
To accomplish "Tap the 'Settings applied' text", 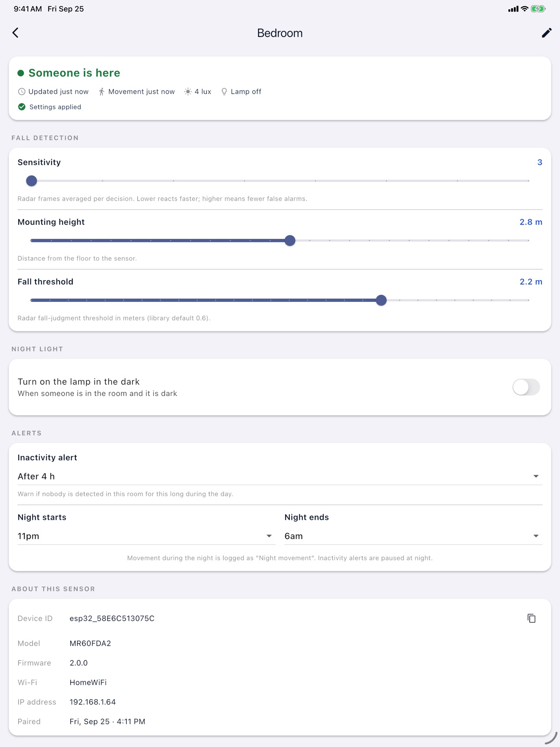I will click(x=55, y=107).
